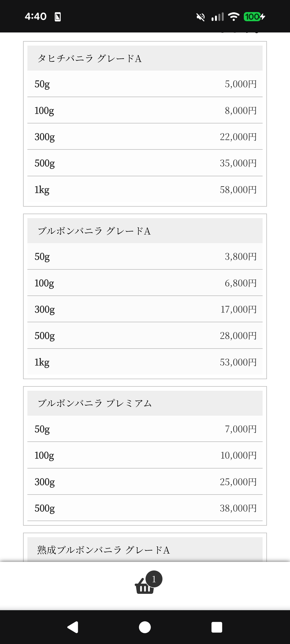Screen dimensions: 290x644
Task: Tap the cart count badge showing 1
Action: [x=154, y=579]
